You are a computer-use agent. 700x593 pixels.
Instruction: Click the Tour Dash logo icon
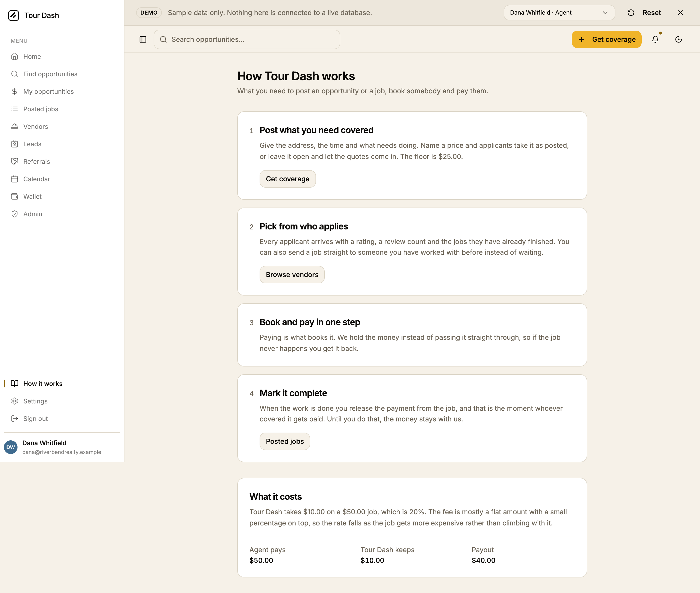click(13, 16)
